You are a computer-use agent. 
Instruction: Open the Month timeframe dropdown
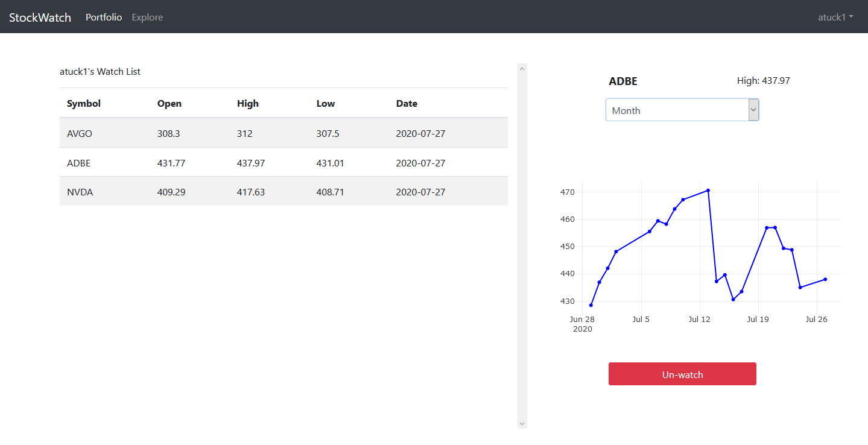click(x=676, y=110)
